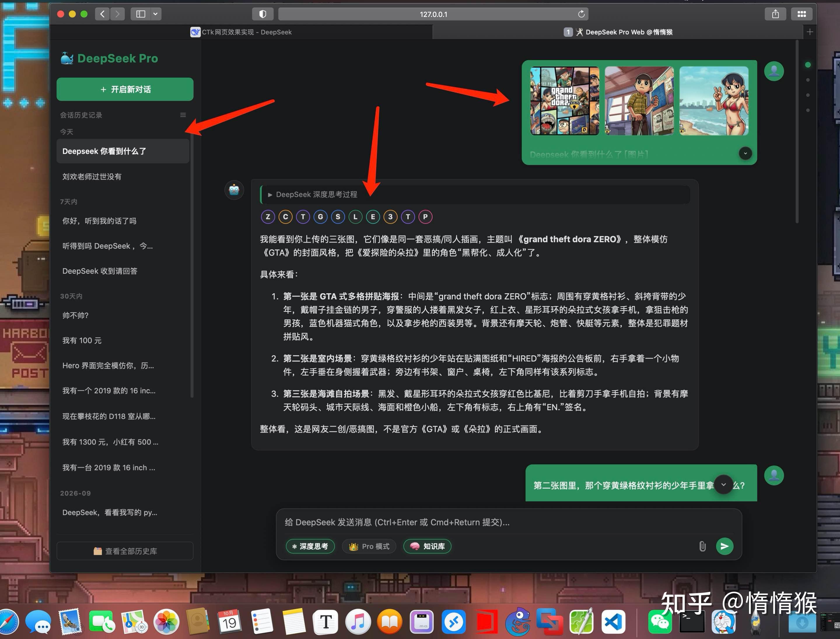Image resolution: width=840 pixels, height=639 pixels.
Task: Attach a file with the paperclip icon
Action: click(702, 546)
